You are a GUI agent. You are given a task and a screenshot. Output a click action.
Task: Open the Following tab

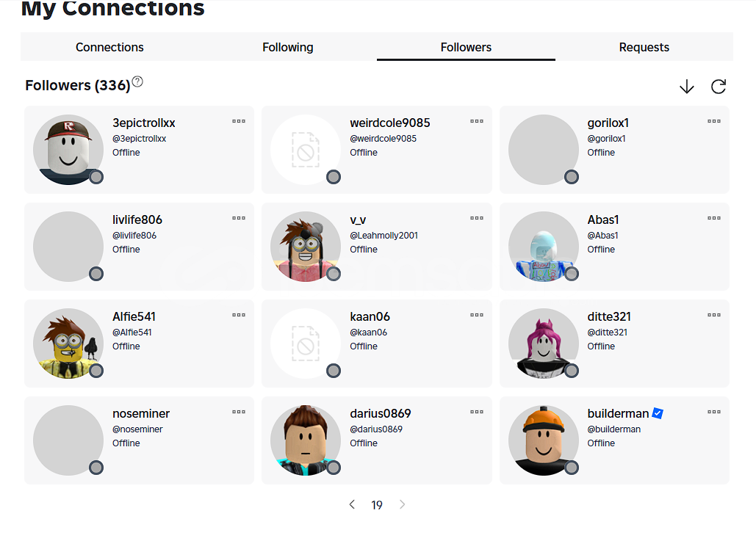coord(288,47)
